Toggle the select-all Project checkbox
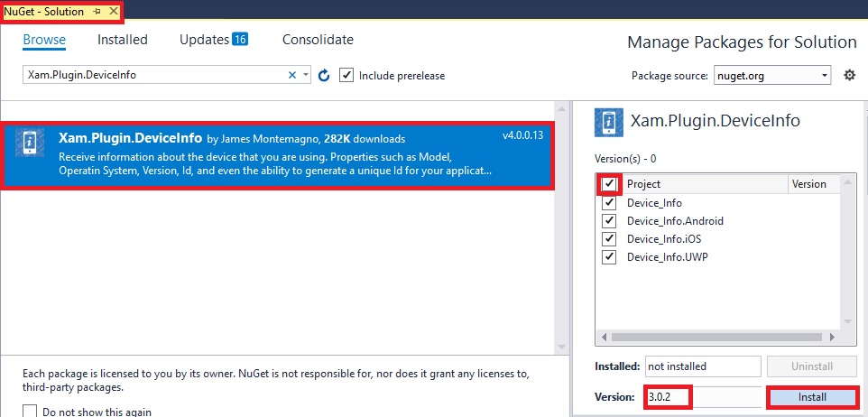 (x=609, y=184)
